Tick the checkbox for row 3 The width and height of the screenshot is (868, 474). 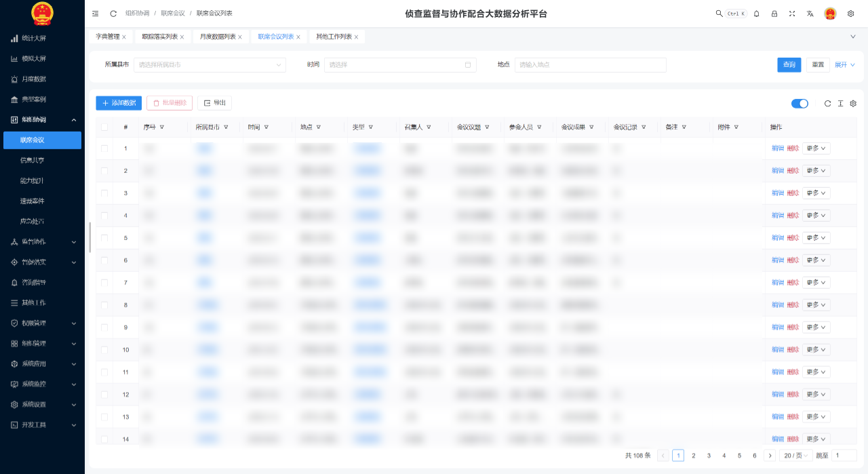(104, 193)
